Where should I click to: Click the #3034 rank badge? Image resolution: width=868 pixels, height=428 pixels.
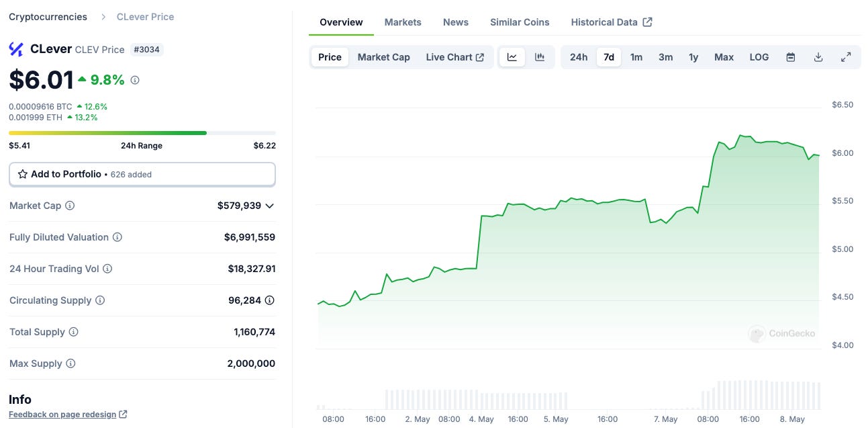pos(147,50)
